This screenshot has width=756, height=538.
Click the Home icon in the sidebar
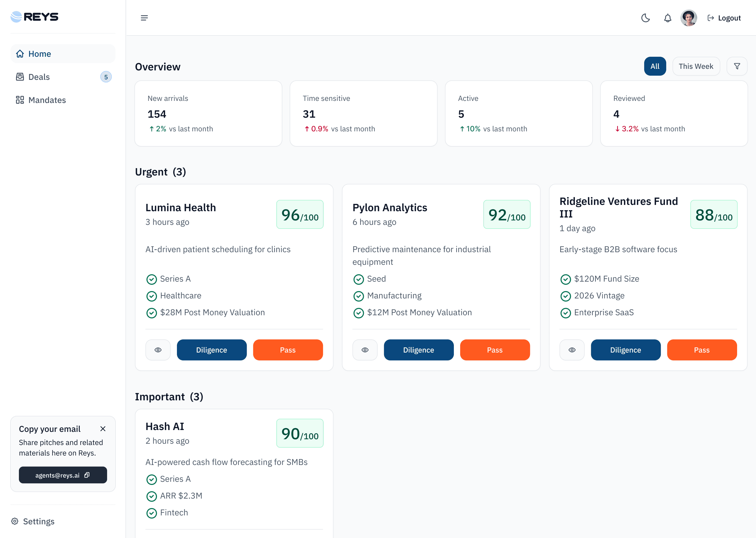pos(20,53)
